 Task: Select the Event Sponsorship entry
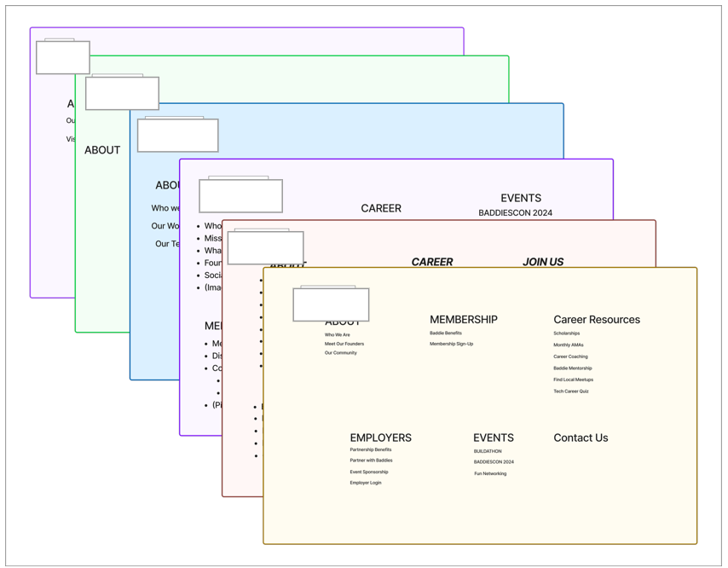click(x=369, y=472)
